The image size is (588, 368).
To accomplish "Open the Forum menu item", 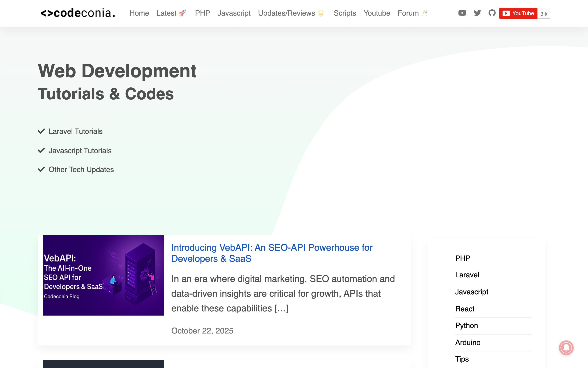I will pyautogui.click(x=413, y=13).
